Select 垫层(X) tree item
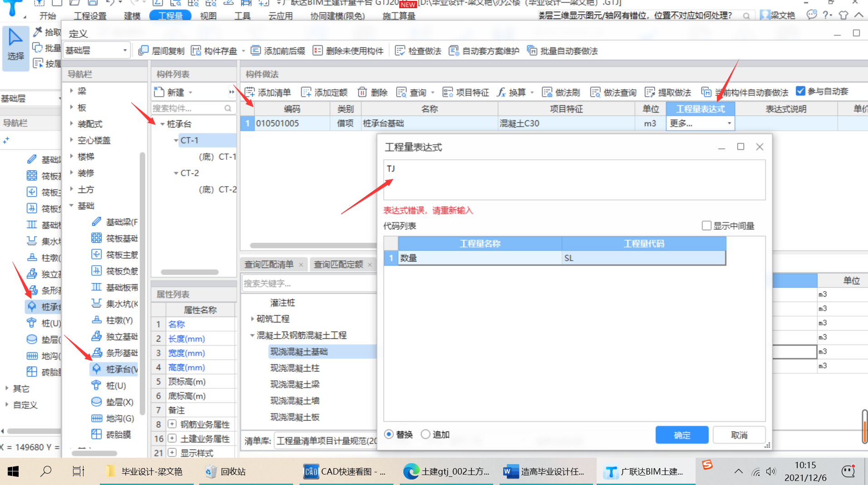The height and width of the screenshot is (485, 868). 113,402
